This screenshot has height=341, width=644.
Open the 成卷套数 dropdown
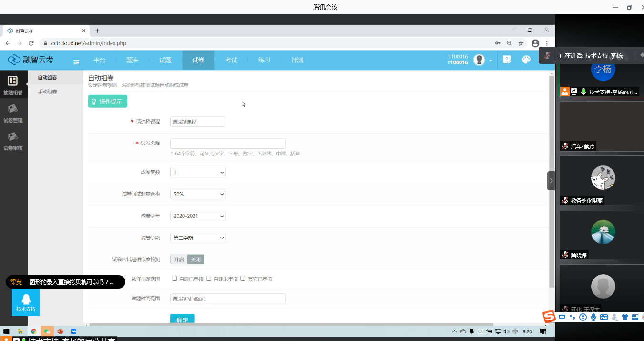[198, 172]
